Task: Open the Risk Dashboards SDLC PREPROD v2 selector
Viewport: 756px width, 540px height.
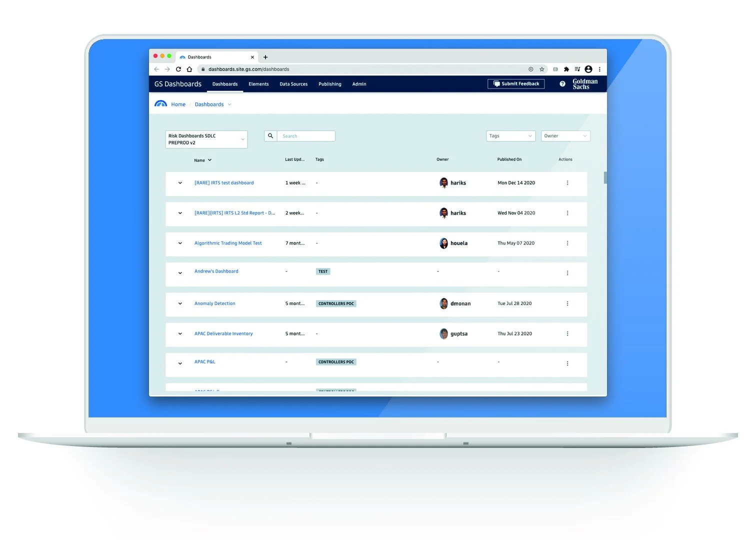Action: click(x=206, y=139)
